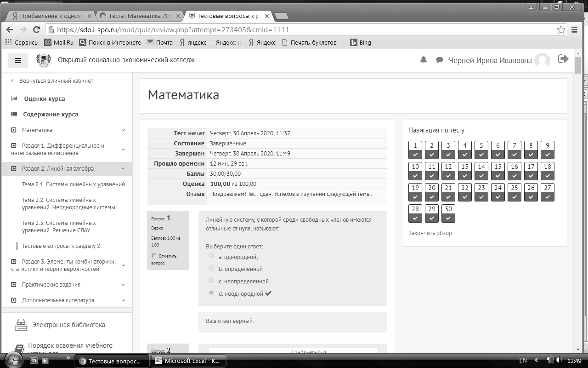Bookmark page with star icon

pyautogui.click(x=561, y=30)
